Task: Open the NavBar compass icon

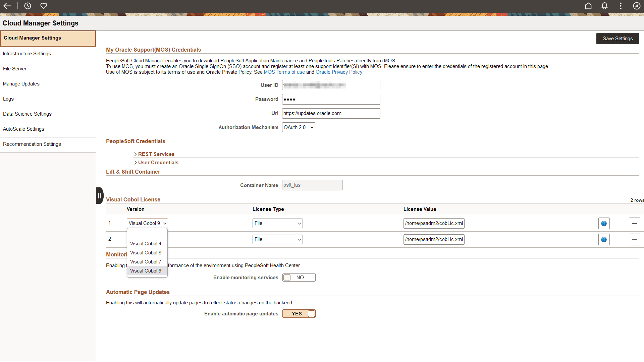Action: 637,6
